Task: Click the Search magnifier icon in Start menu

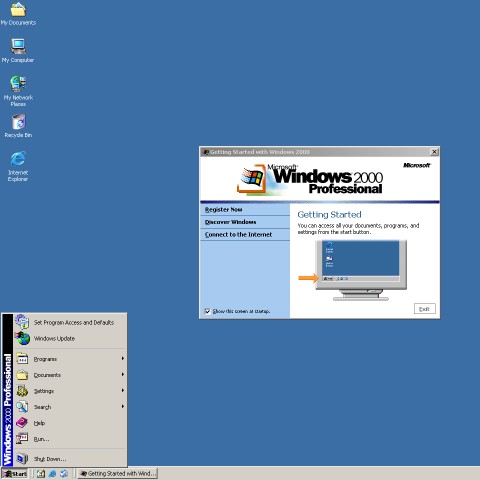Action: [22, 407]
